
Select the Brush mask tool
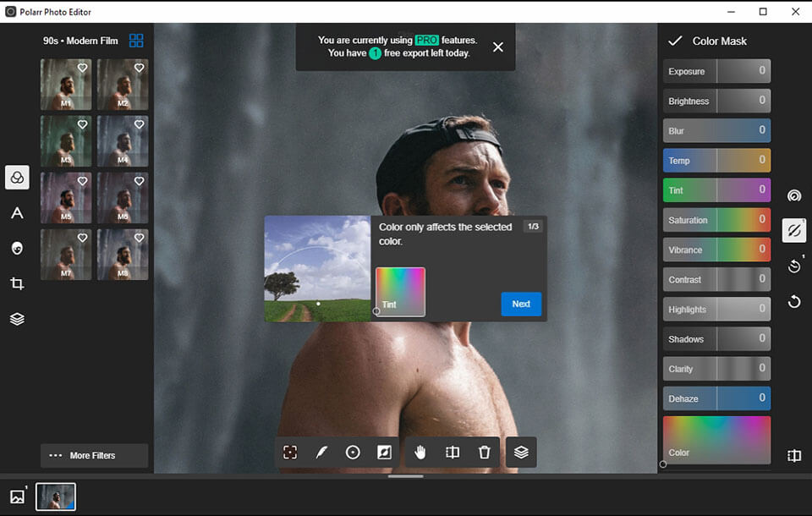[321, 453]
